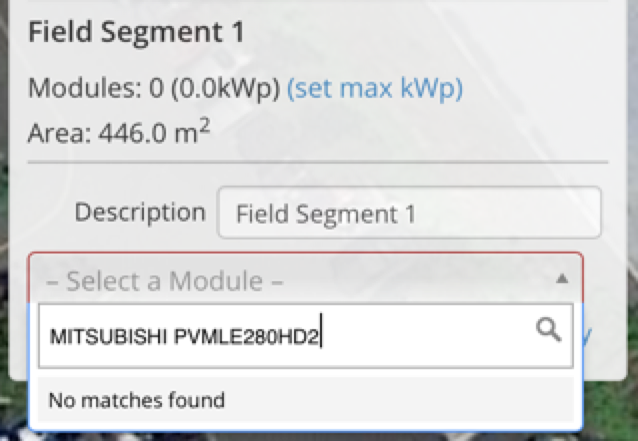The image size is (638, 441).
Task: Click the Field Segment 1 panel heading
Action: [136, 32]
